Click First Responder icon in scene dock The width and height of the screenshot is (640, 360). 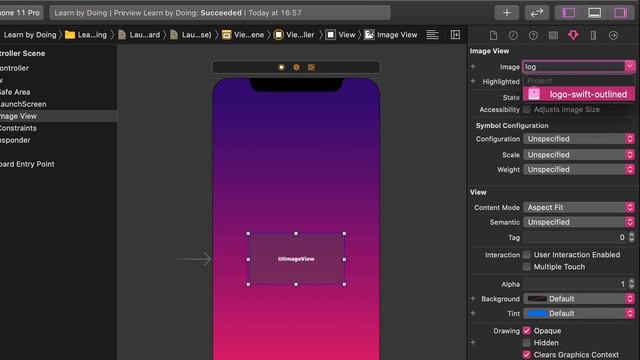[x=296, y=67]
